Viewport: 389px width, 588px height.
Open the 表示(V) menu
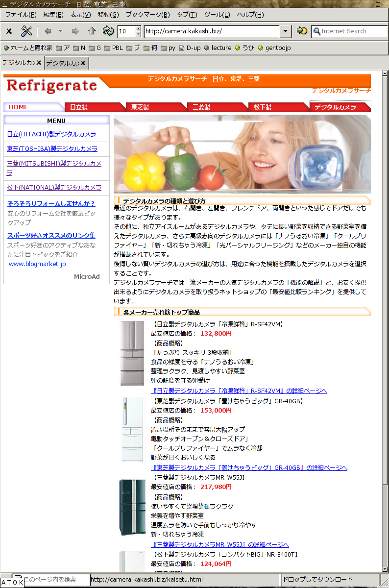(80, 15)
